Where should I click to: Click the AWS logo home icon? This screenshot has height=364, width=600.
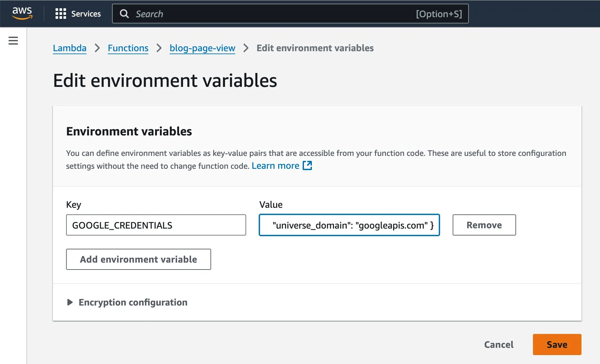22,13
